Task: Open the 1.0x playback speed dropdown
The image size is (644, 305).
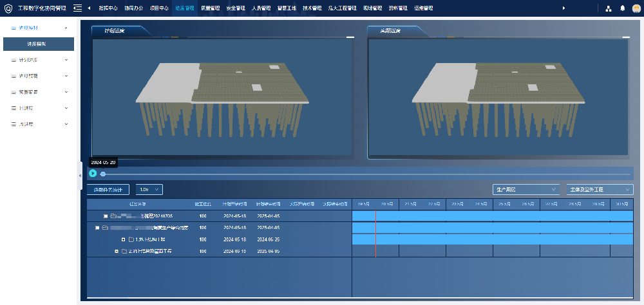Action: click(x=149, y=189)
